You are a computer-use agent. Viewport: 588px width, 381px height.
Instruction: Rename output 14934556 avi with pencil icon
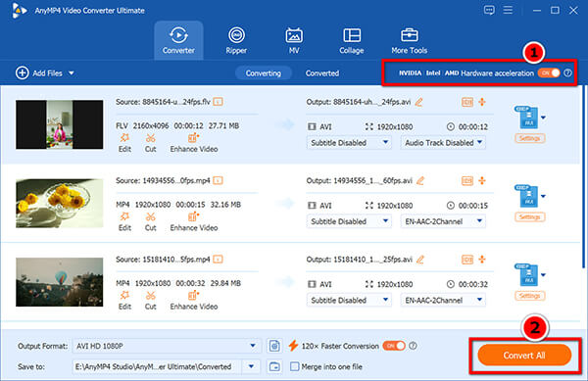pos(420,180)
